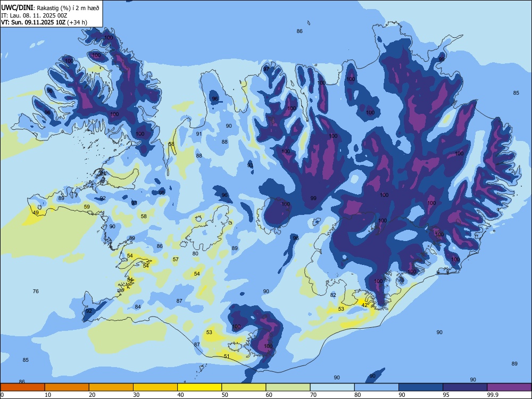Click the navy 95–99.9 legend swatch
Viewport: 532px width, 399px height.
(465, 387)
